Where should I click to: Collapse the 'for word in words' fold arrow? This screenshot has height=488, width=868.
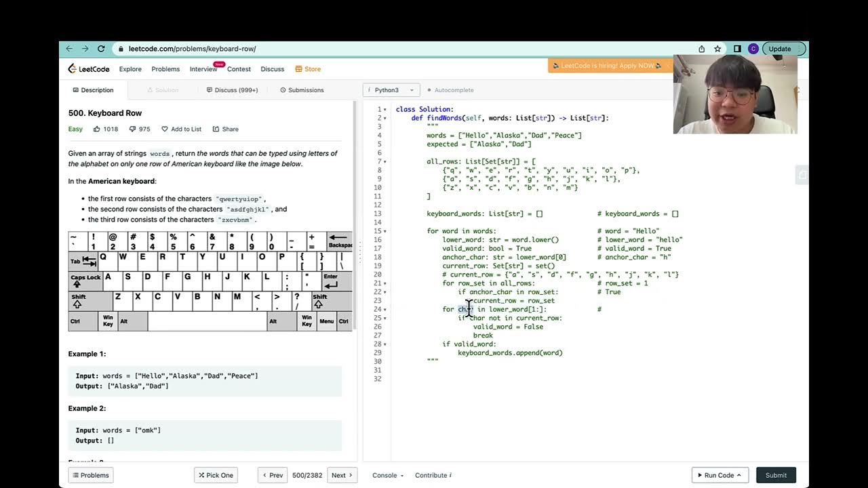386,231
